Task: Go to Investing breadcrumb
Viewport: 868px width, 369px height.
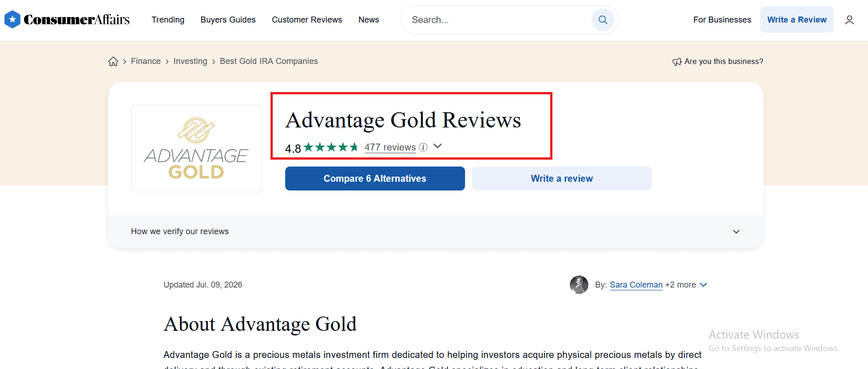Action: [190, 61]
